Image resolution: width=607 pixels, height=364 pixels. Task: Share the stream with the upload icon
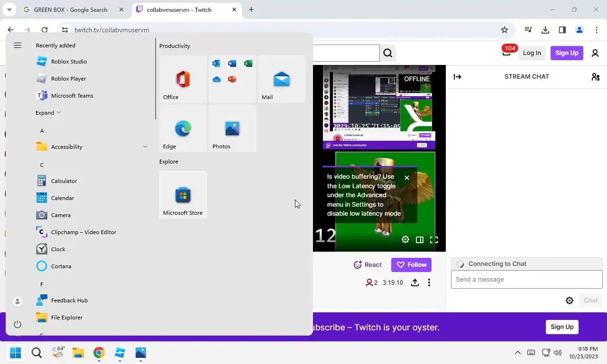pos(415,282)
